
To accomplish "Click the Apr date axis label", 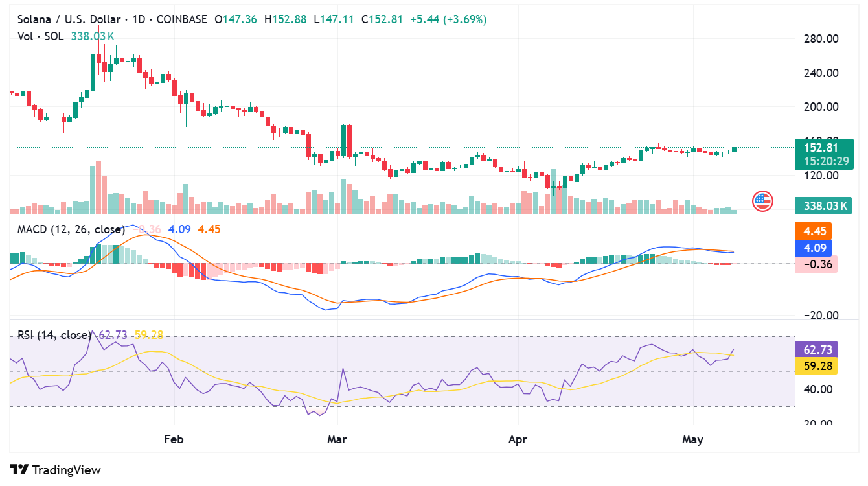I will (x=518, y=439).
